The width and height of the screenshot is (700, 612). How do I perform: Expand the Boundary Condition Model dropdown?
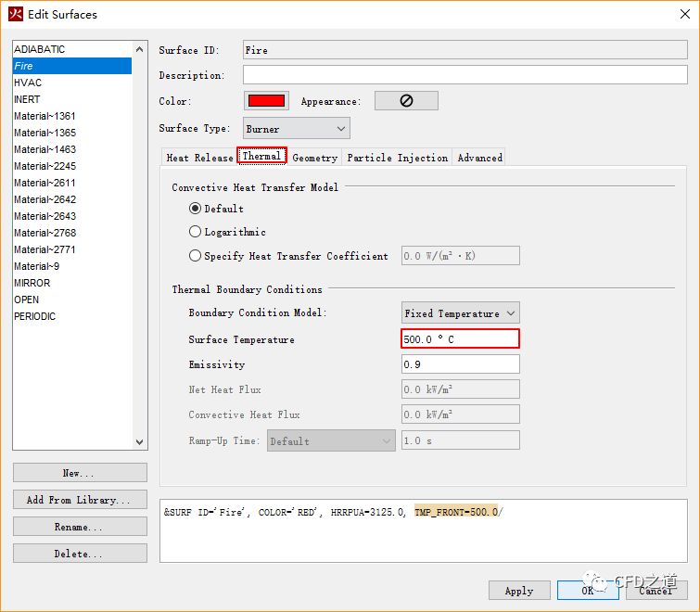coord(460,313)
